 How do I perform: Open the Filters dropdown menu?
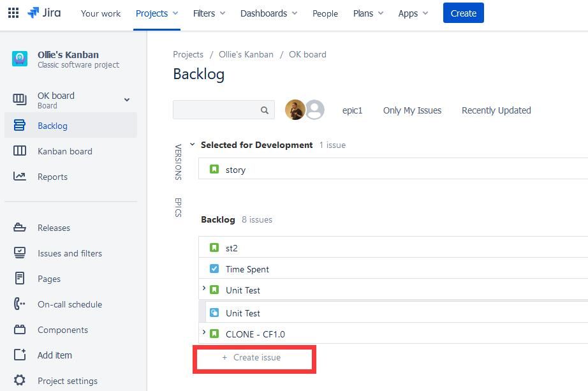pos(209,13)
